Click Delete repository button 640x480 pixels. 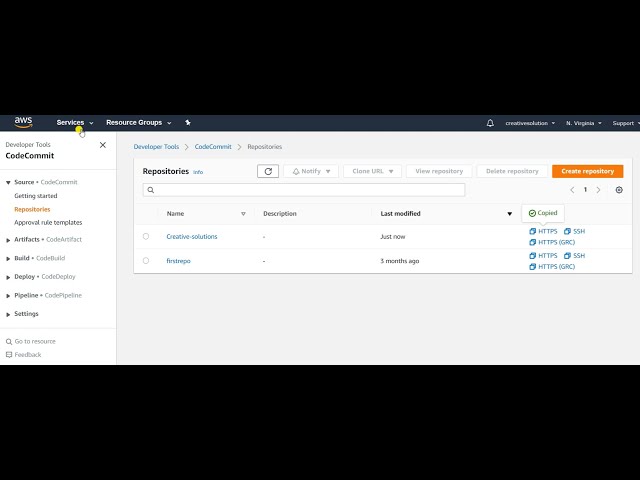click(x=512, y=171)
